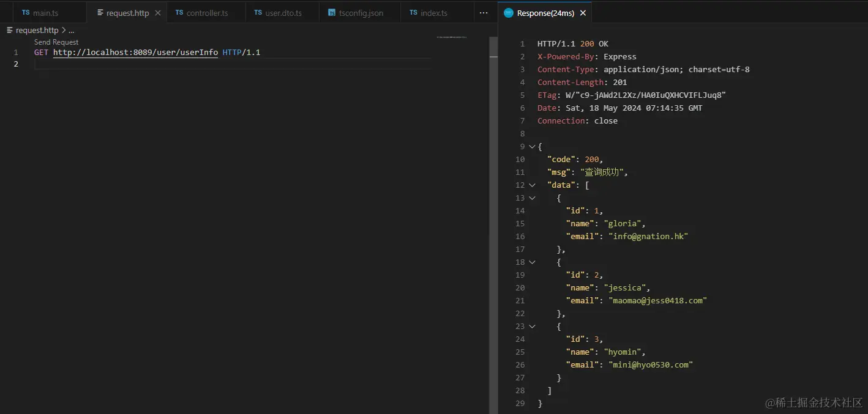
Task: Click the "name": "gloria" value
Action: (624, 224)
